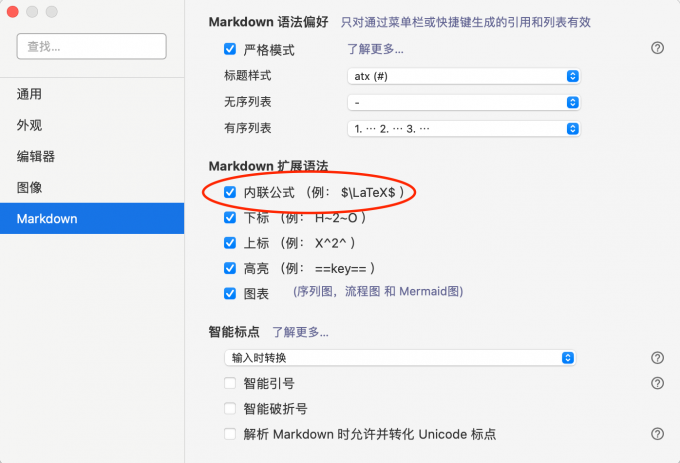Screen dimensions: 680x463
Task: Switch to 通用 settings in sidebar
Action: pyautogui.click(x=30, y=94)
